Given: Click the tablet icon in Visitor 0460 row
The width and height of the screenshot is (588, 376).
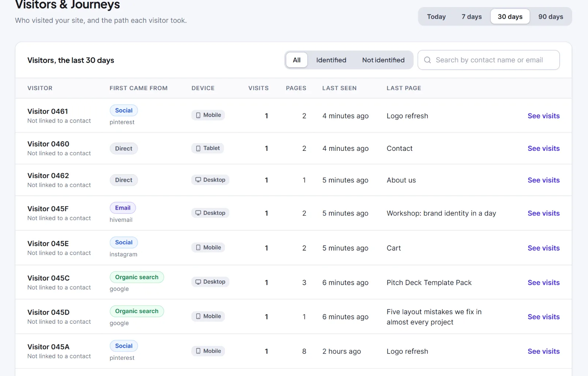Looking at the screenshot, I should pyautogui.click(x=198, y=148).
